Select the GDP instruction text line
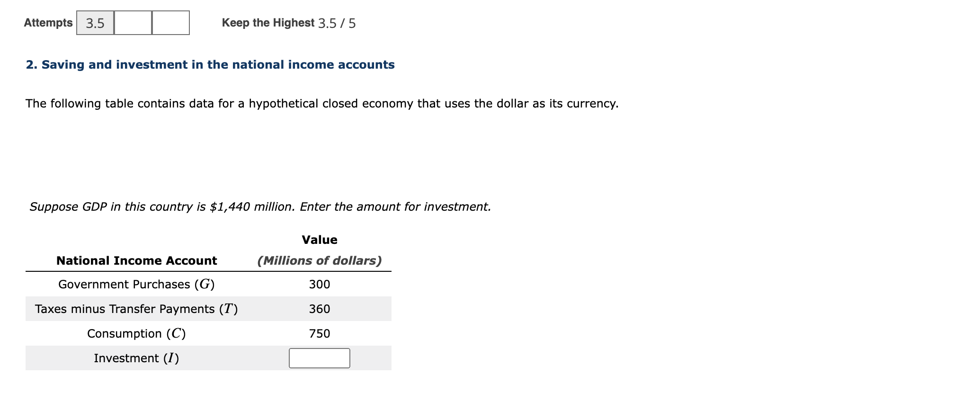Screen dimensions: 980x393 click(260, 206)
